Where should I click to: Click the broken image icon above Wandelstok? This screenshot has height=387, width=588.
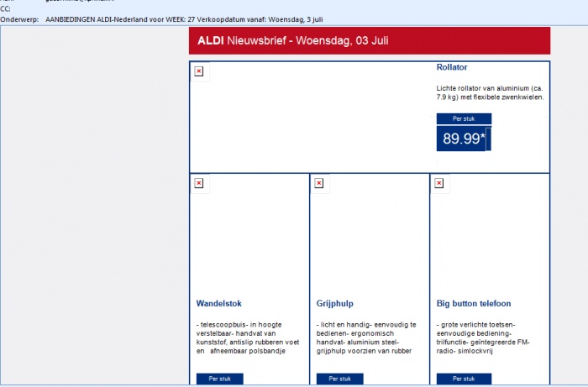pyautogui.click(x=199, y=183)
